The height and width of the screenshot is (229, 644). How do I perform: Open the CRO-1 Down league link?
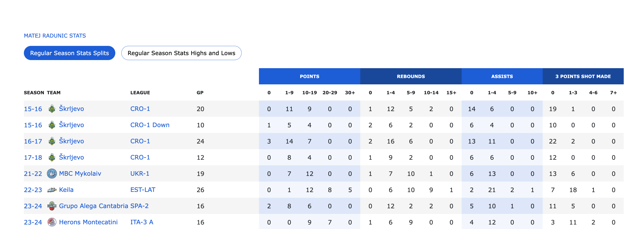150,125
